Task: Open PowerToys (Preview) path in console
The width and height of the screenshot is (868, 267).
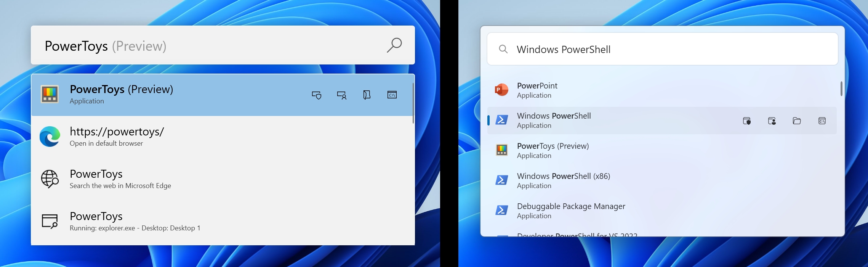Action: 392,95
